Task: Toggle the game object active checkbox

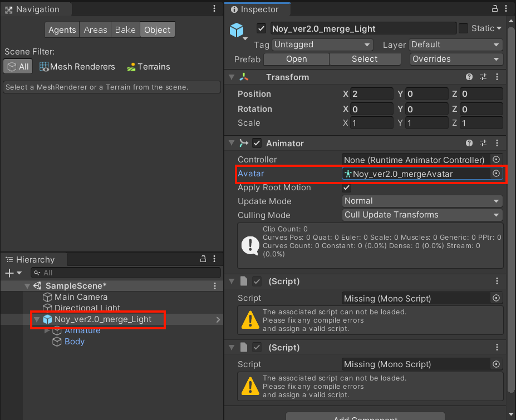Action: click(261, 28)
